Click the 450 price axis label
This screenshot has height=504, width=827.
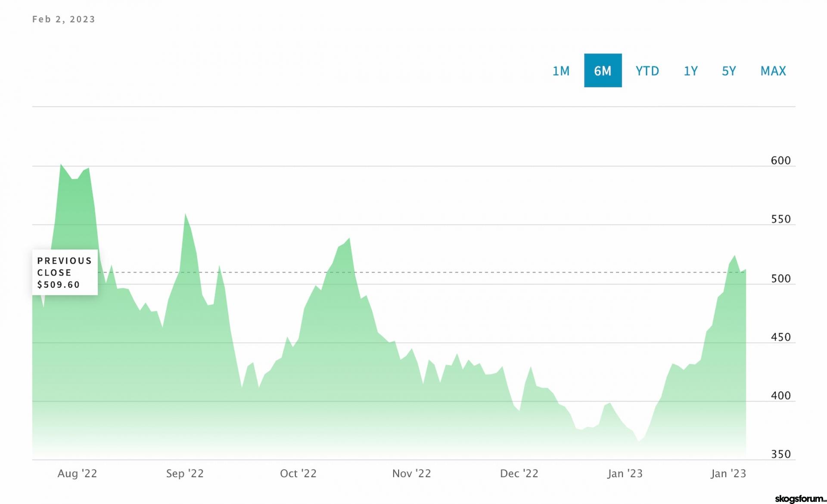point(780,337)
